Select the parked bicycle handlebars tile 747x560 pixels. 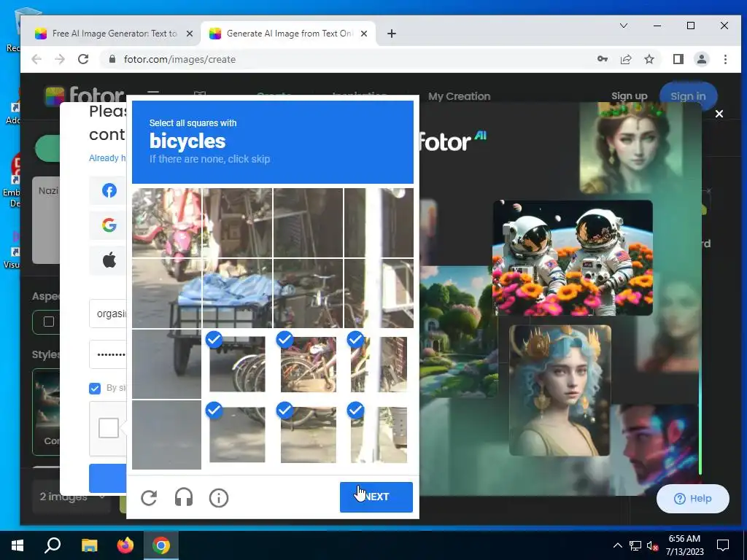(x=309, y=293)
